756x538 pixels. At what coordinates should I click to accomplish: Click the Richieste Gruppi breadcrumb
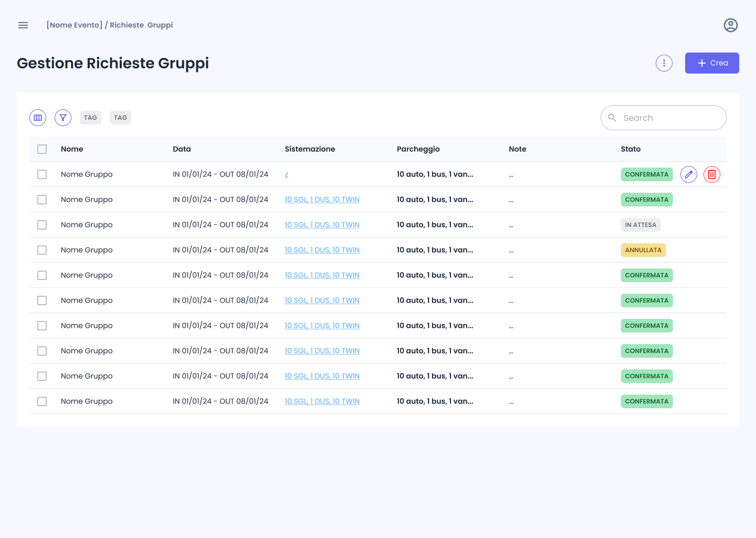coord(141,25)
